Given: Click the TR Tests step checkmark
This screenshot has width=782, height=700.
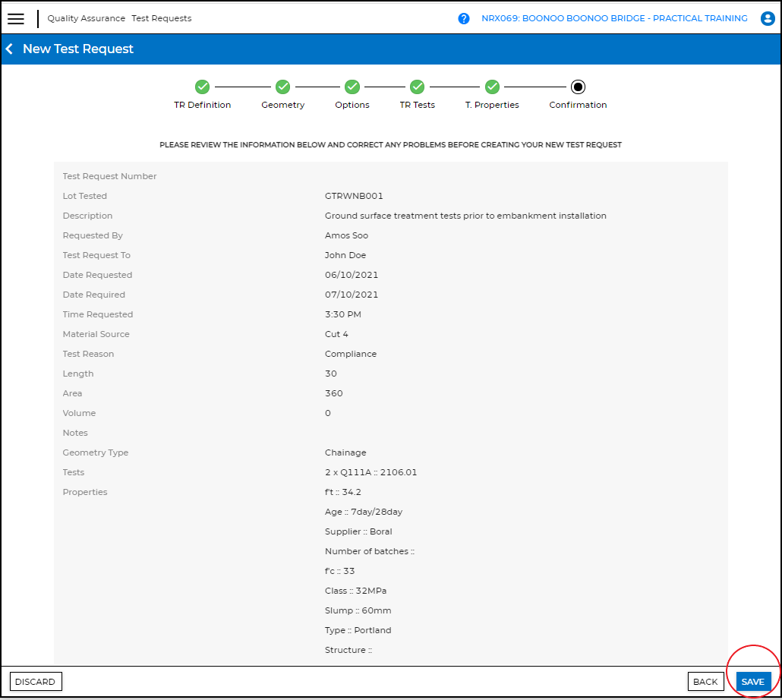Looking at the screenshot, I should 417,87.
